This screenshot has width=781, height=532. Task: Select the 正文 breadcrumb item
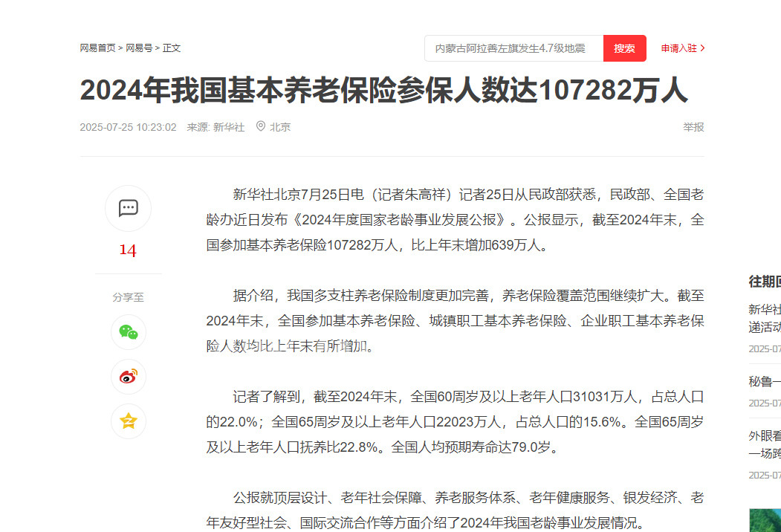172,48
